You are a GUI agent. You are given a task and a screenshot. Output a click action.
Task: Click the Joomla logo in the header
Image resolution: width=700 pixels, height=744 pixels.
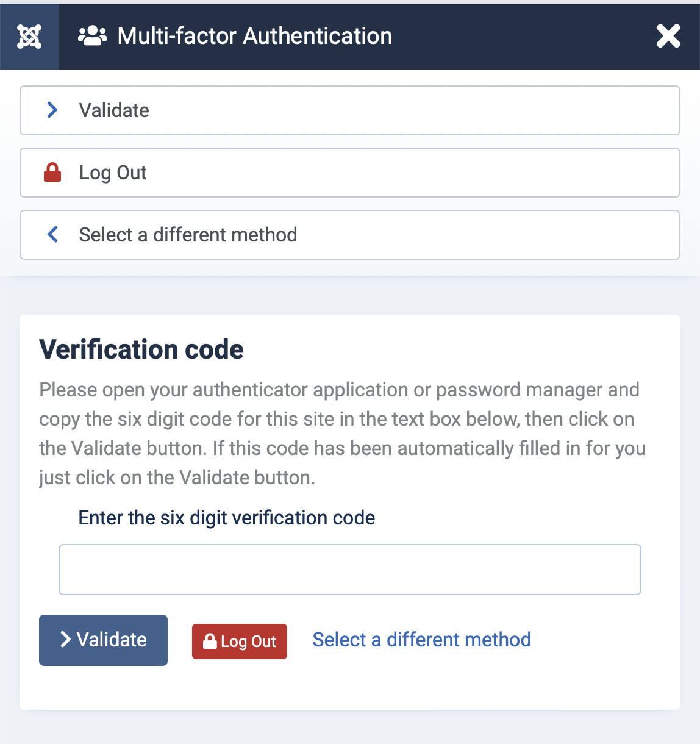pos(29,37)
